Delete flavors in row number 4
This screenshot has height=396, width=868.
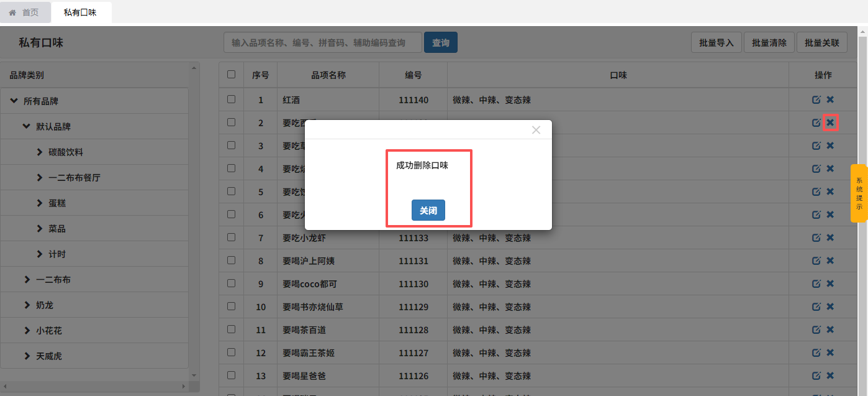tap(830, 168)
